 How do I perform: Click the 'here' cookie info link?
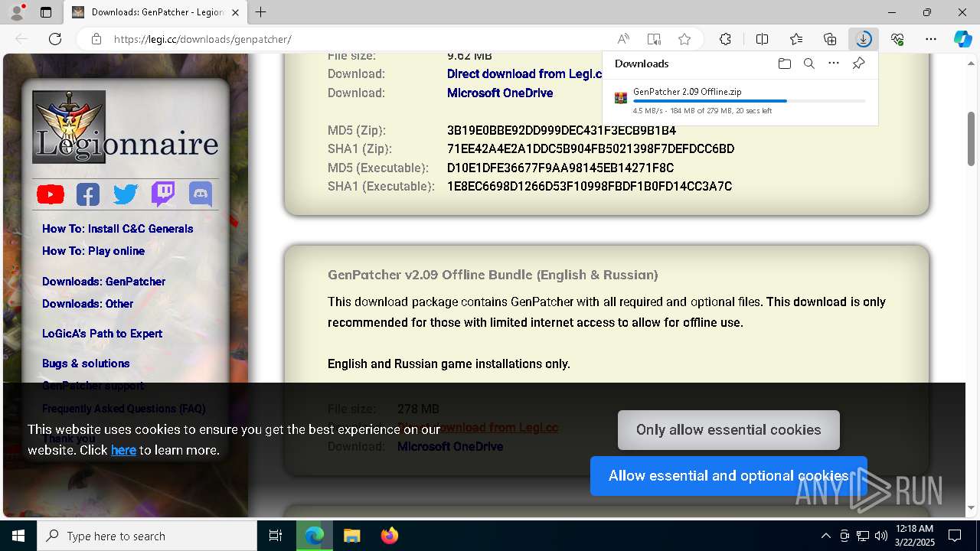click(123, 451)
